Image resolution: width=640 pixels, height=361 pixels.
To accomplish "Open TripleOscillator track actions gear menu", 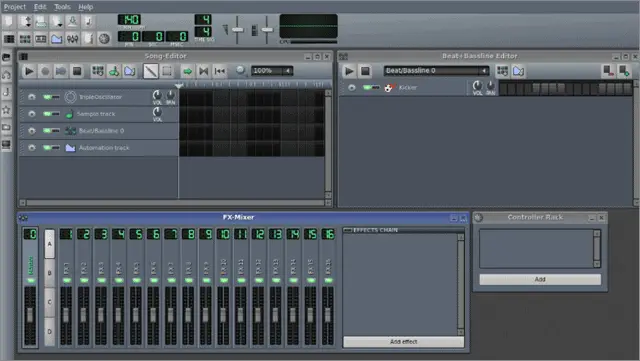I will (x=31, y=97).
